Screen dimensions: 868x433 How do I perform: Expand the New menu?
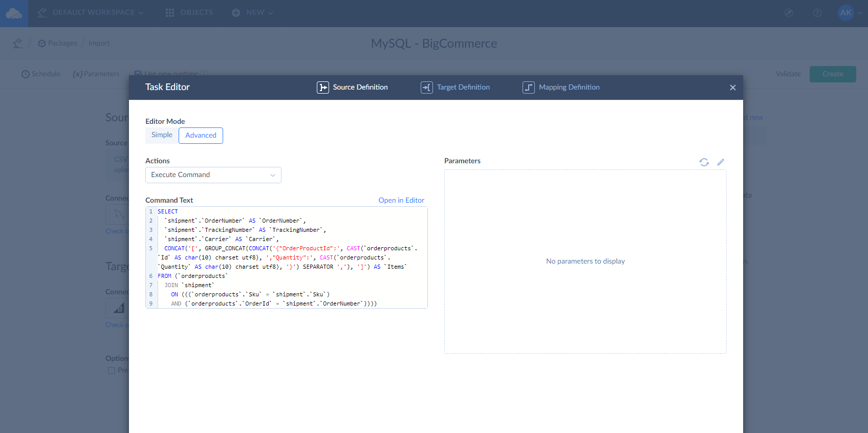[x=253, y=12]
